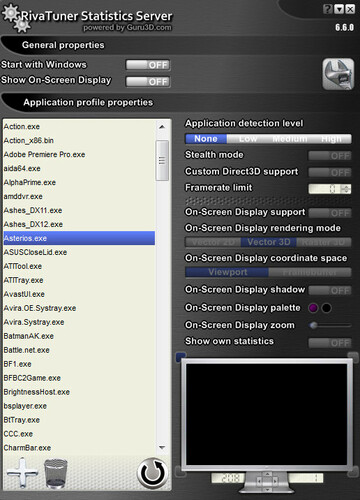360x500 pixels.
Task: Click the application list scroll-up arrow
Action: 162,127
